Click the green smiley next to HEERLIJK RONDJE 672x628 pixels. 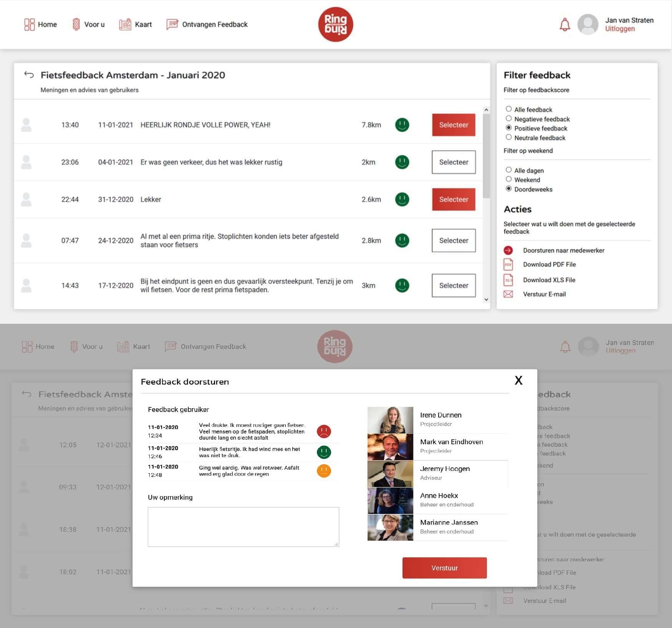coord(402,125)
